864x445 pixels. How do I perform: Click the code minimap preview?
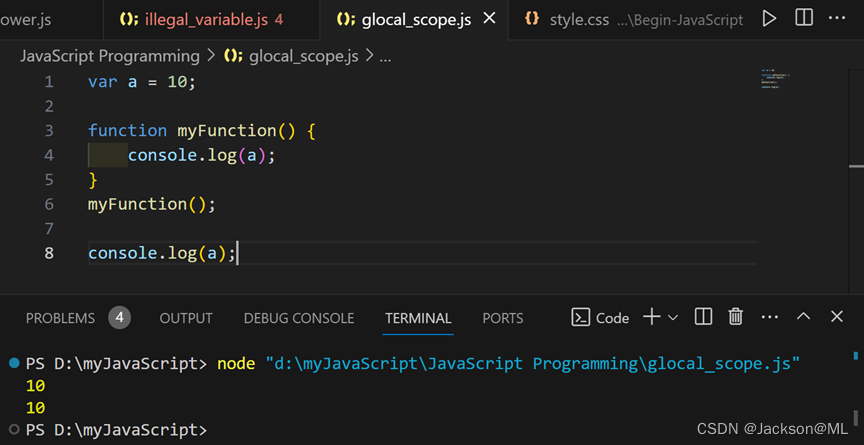[776, 79]
